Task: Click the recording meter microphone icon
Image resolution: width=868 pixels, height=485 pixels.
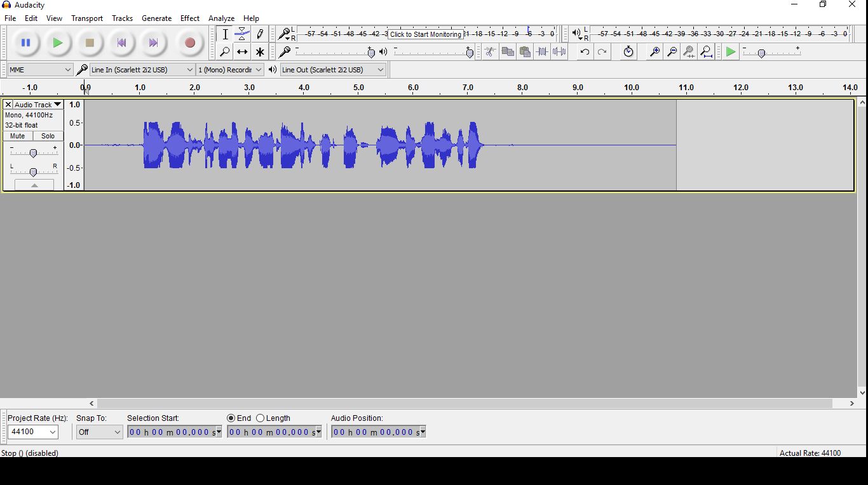Action: point(284,34)
